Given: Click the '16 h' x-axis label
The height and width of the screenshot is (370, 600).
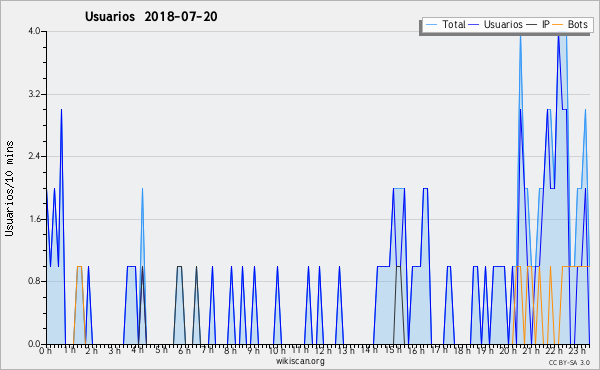Looking at the screenshot, I should point(416,351).
